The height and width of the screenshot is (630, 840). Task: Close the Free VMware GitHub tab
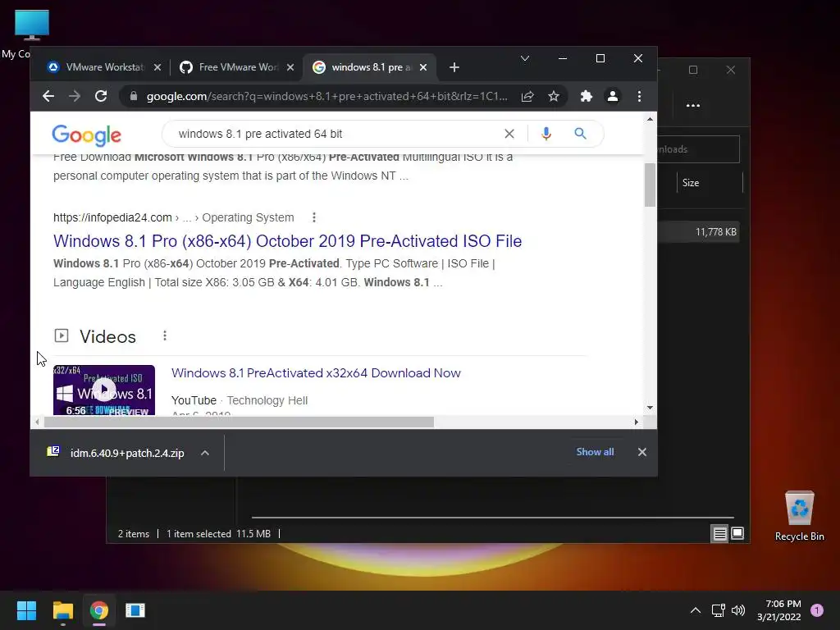[290, 67]
